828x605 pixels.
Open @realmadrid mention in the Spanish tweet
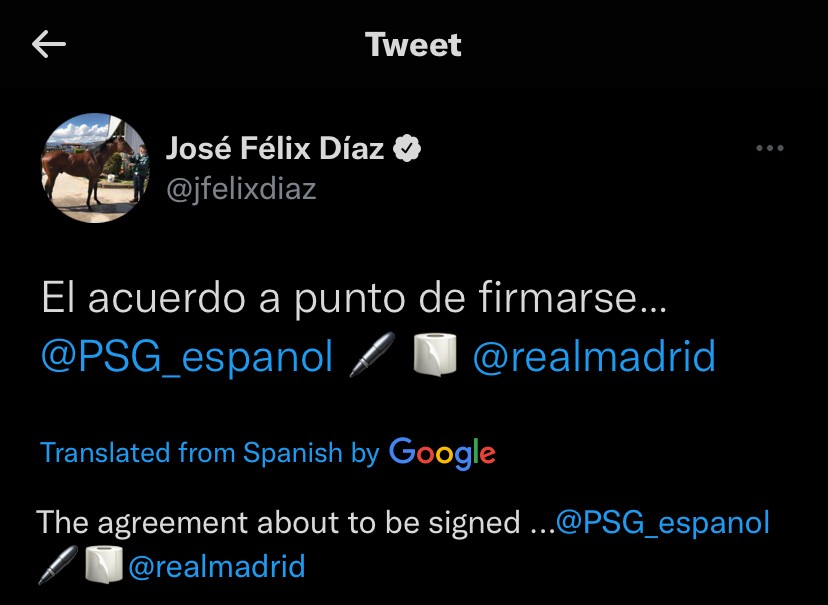(x=593, y=356)
